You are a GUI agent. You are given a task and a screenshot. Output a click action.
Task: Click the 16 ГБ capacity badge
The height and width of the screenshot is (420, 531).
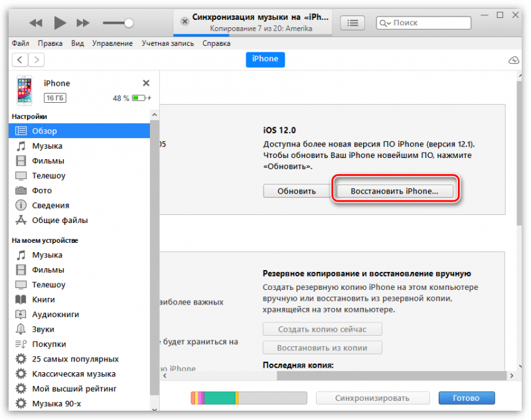[55, 98]
